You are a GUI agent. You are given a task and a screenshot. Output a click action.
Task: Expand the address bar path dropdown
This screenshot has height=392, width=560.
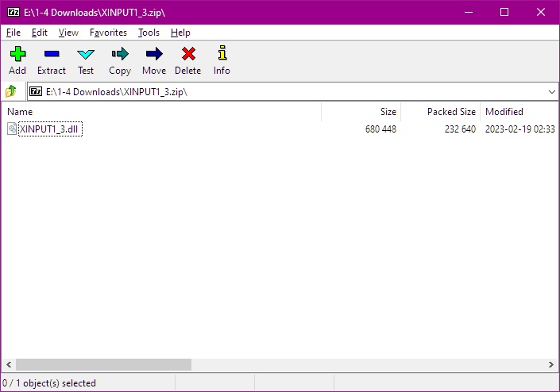pos(552,92)
